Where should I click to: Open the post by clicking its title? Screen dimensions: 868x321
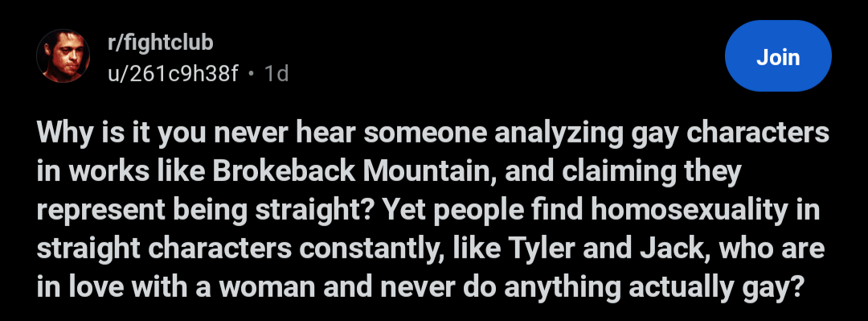click(433, 210)
